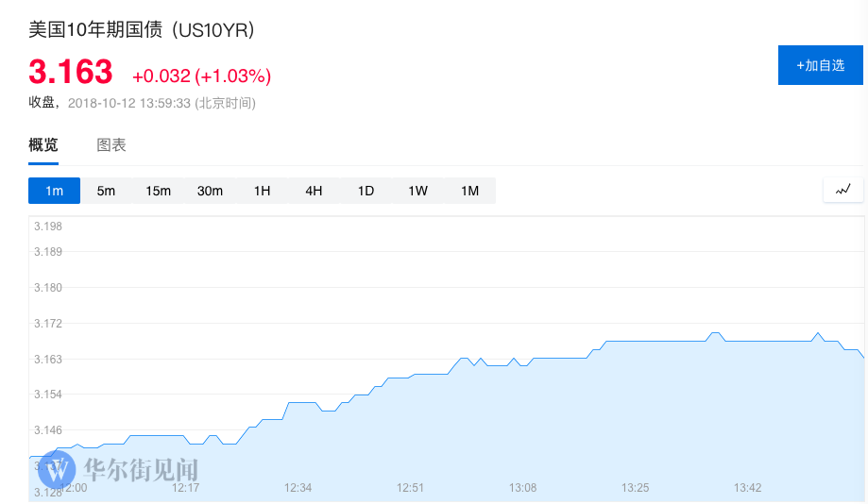This screenshot has height=504, width=868.
Task: Select the 1m interval
Action: point(54,191)
